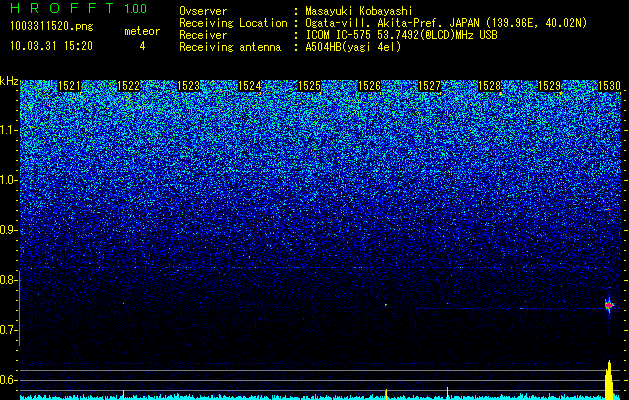The width and height of the screenshot is (629, 400).
Task: Click the timestamp 10.03.31 15:20
Action: 51,46
